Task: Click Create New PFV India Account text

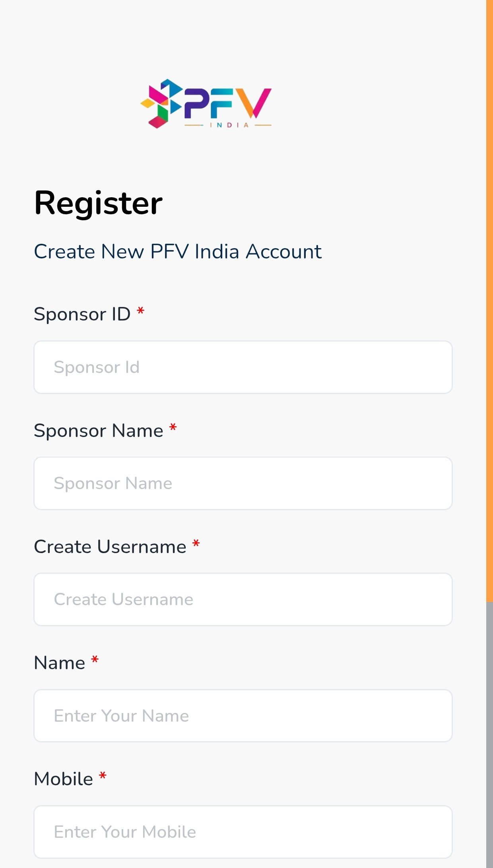Action: coord(178,252)
